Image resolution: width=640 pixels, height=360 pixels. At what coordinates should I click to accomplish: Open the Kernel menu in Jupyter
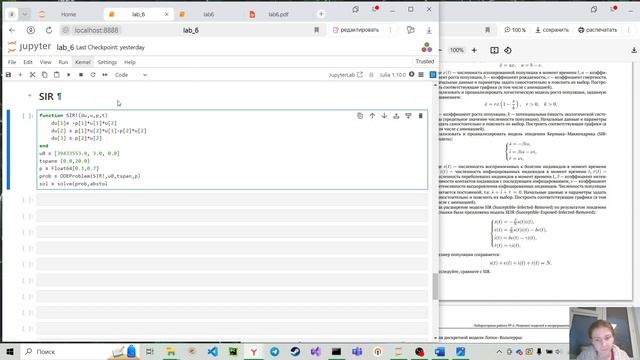[x=82, y=62]
